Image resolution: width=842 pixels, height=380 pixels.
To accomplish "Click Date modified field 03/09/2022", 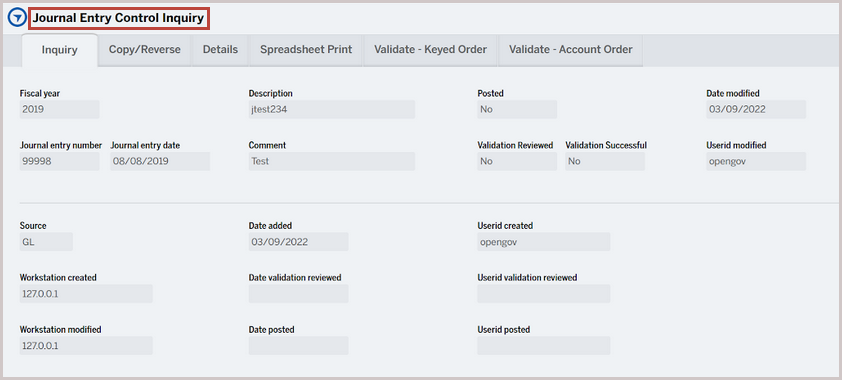I will coord(756,109).
